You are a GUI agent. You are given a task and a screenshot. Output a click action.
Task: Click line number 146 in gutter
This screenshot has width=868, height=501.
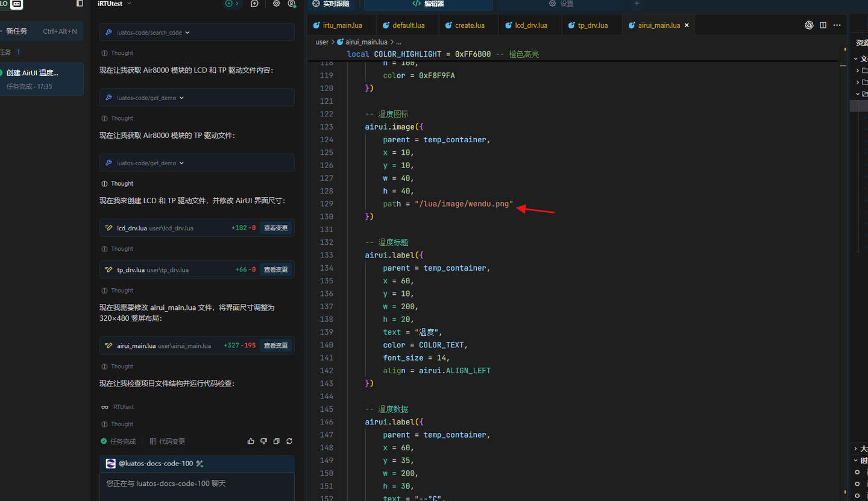point(326,422)
